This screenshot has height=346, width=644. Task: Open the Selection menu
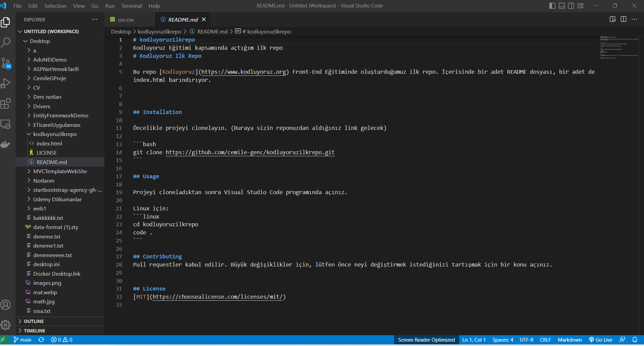[x=55, y=6]
